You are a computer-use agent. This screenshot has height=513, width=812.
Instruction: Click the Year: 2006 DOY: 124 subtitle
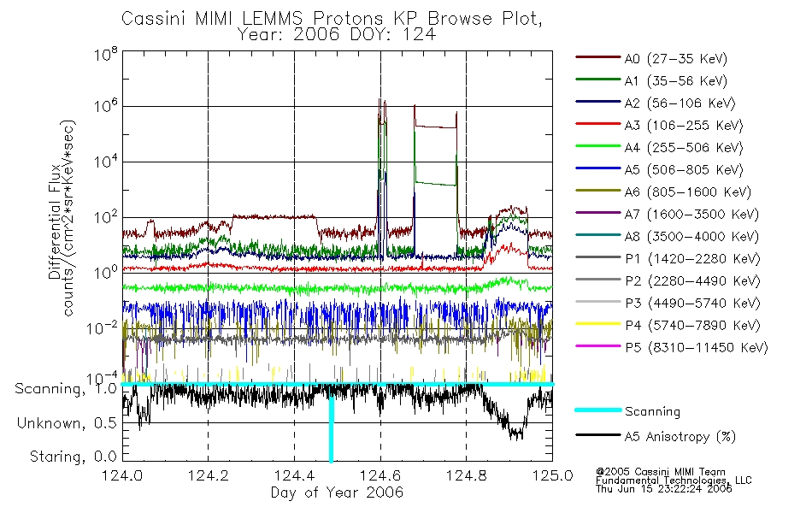tap(337, 35)
